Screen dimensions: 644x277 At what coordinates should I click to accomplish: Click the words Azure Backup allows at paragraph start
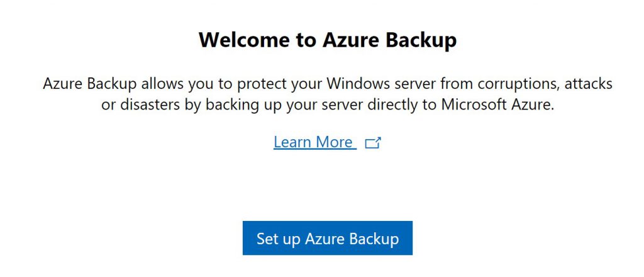click(x=112, y=84)
